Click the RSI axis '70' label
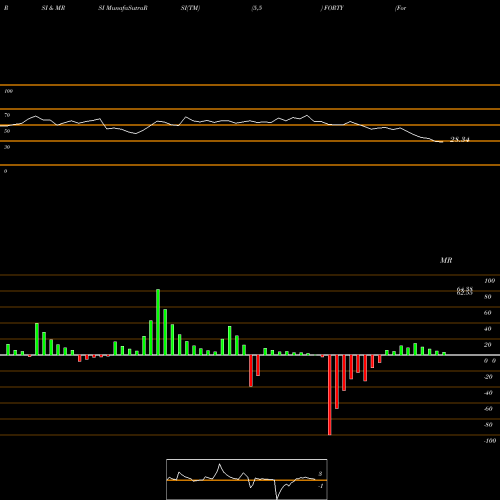The image size is (500, 500). 7,115
